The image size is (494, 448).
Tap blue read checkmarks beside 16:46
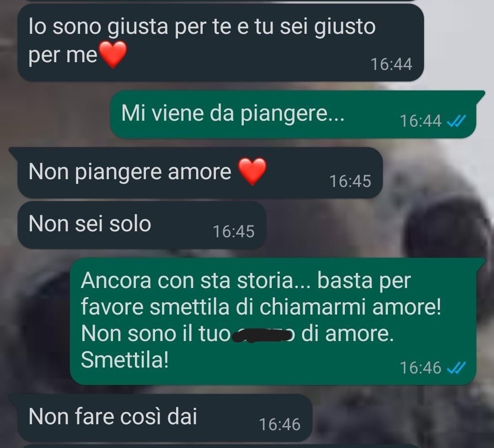(456, 368)
